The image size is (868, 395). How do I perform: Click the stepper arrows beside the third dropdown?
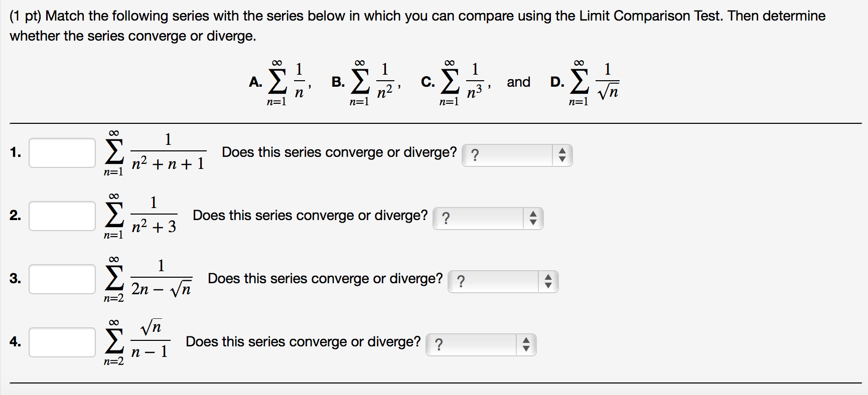point(548,282)
